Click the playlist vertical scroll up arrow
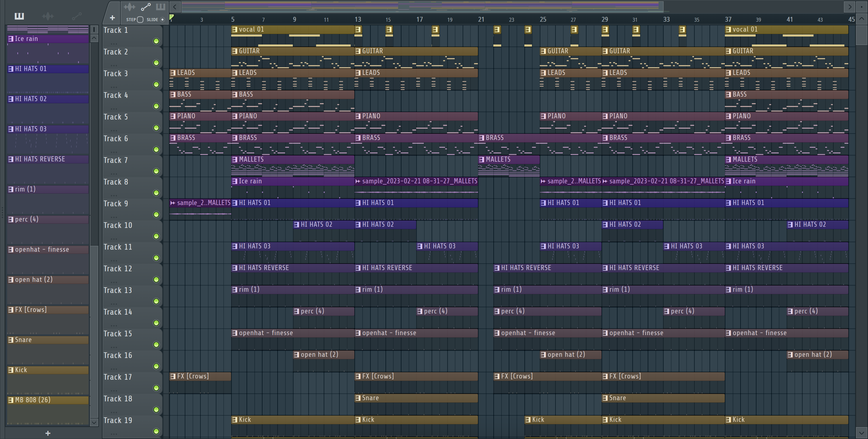 [861, 18]
